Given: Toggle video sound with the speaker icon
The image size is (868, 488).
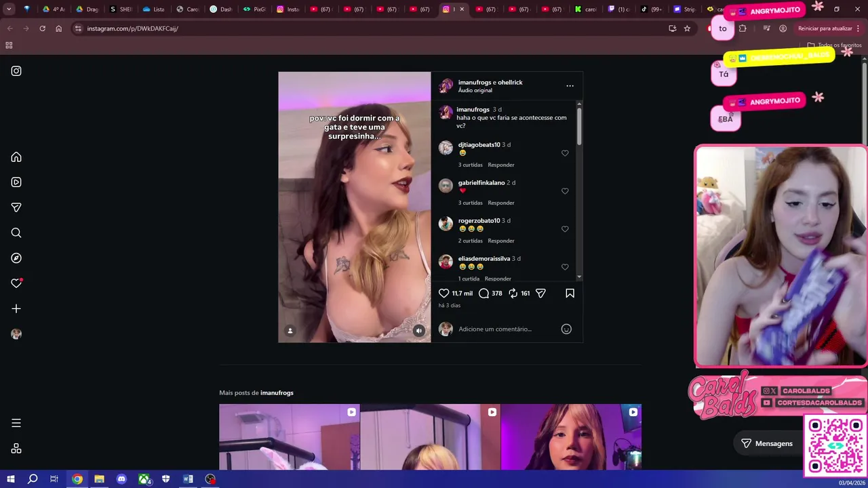Looking at the screenshot, I should click(418, 331).
